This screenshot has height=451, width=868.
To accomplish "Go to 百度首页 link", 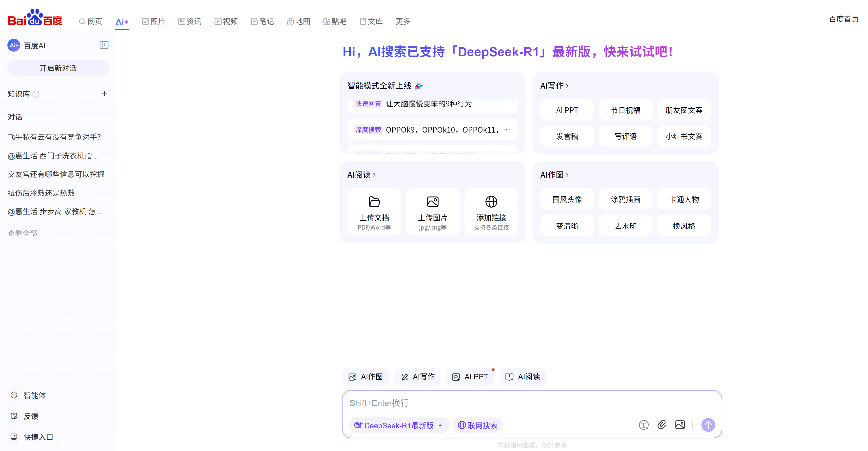I will [843, 19].
